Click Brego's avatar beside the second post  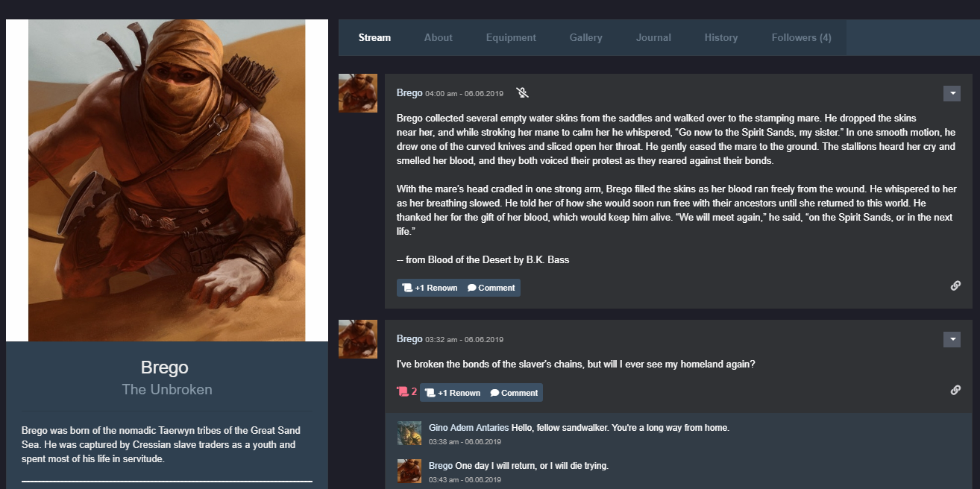click(358, 339)
